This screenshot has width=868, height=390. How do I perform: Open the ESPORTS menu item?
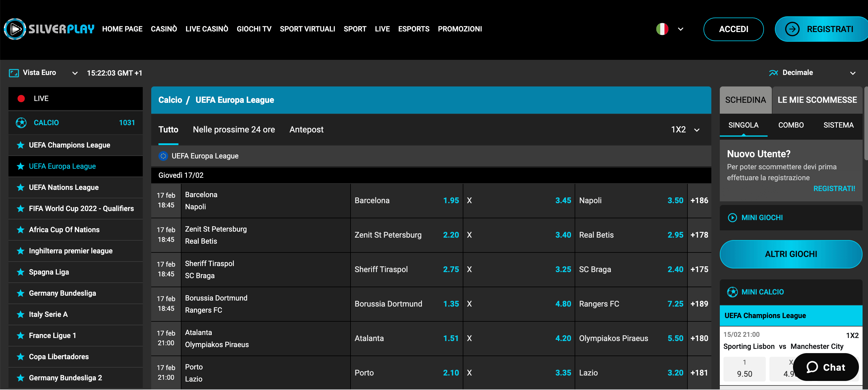[x=413, y=29]
